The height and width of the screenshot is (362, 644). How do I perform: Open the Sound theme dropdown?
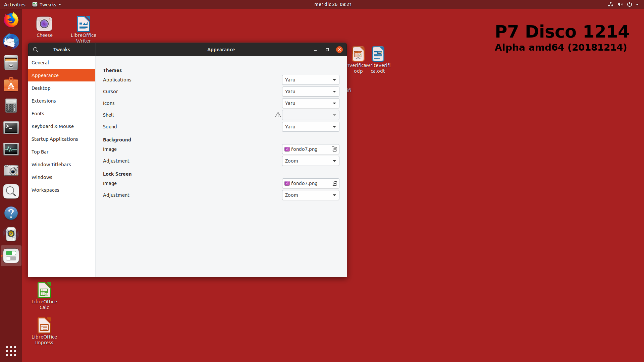(310, 127)
